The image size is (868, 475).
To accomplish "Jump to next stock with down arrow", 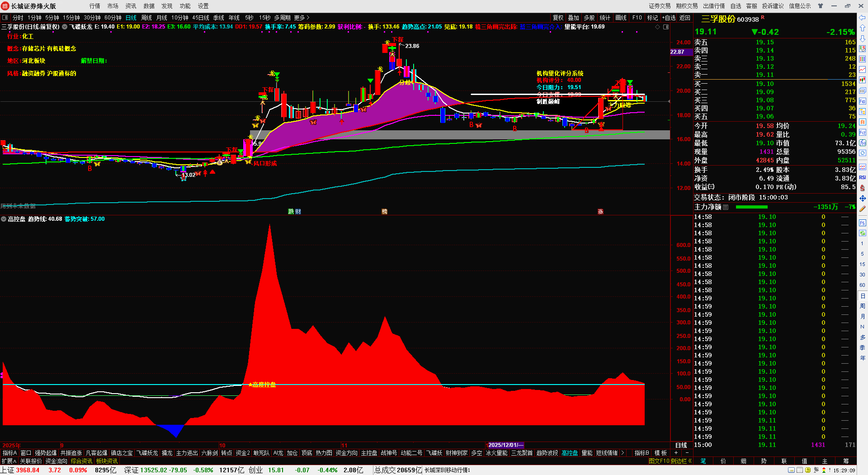I will click(862, 38).
